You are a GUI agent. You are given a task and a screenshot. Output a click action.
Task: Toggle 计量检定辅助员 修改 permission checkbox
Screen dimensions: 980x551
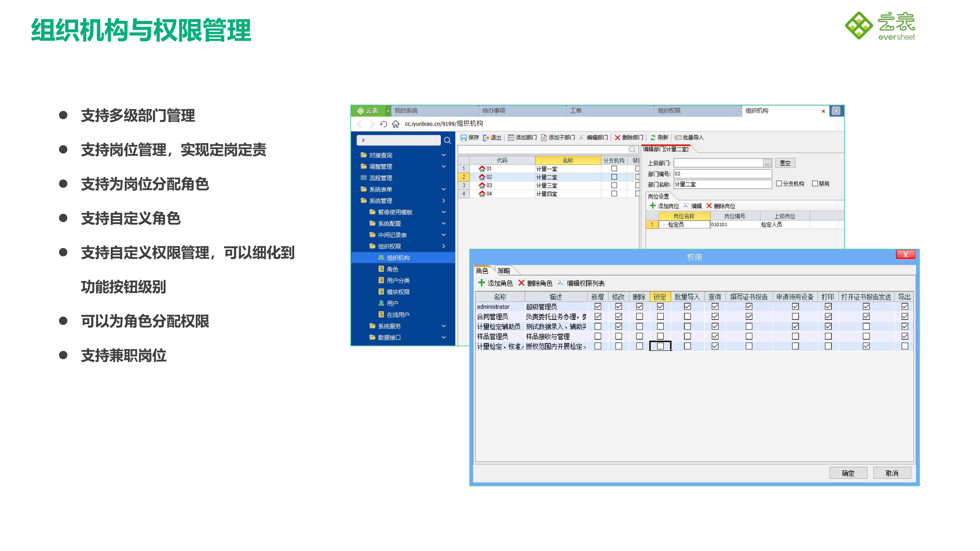619,326
